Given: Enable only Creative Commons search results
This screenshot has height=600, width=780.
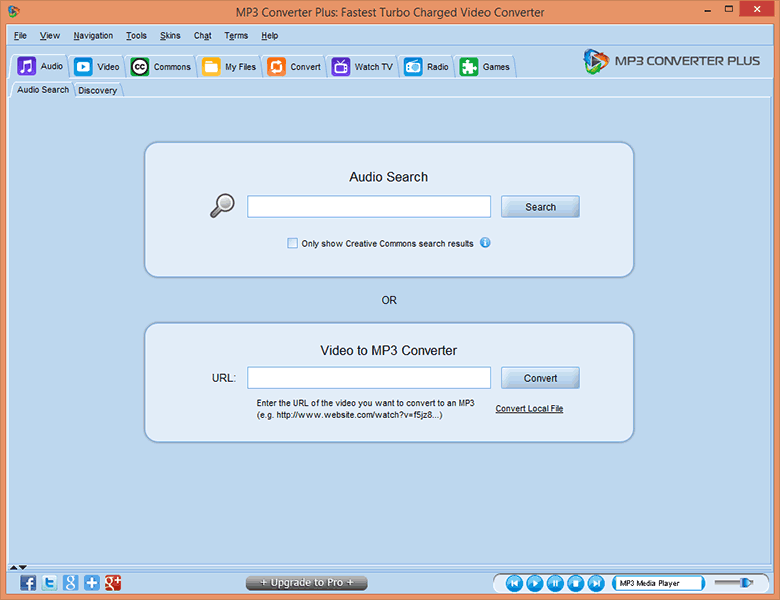Looking at the screenshot, I should pos(292,243).
